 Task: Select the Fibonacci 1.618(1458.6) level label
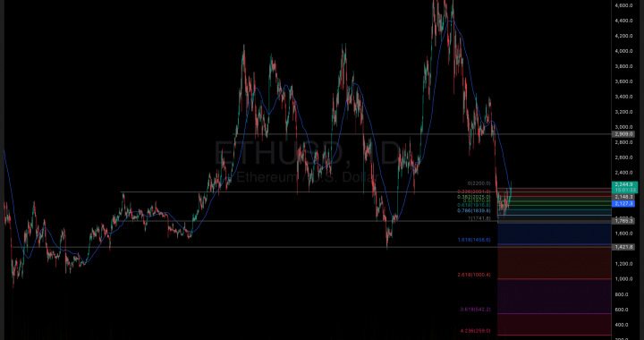click(x=474, y=240)
